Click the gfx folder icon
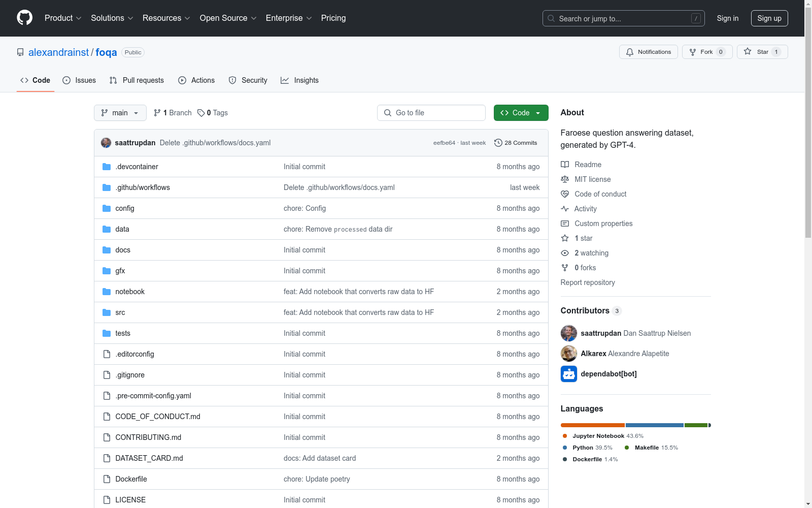Screen dimensions: 812x508 [x=107, y=271]
